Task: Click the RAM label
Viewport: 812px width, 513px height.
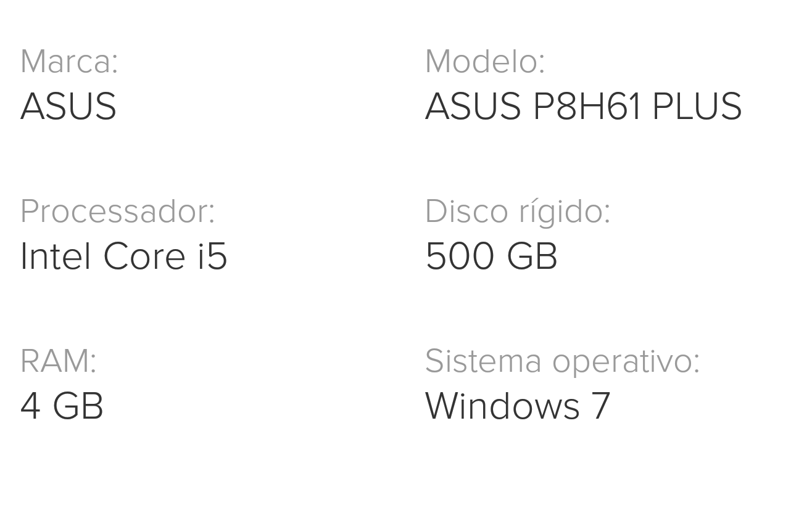Action: (59, 361)
